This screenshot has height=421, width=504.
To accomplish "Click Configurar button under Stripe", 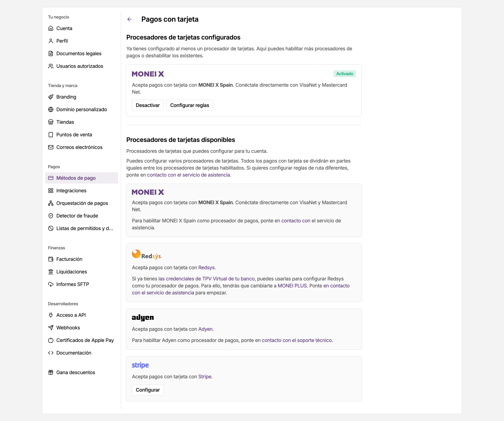I will pyautogui.click(x=148, y=390).
